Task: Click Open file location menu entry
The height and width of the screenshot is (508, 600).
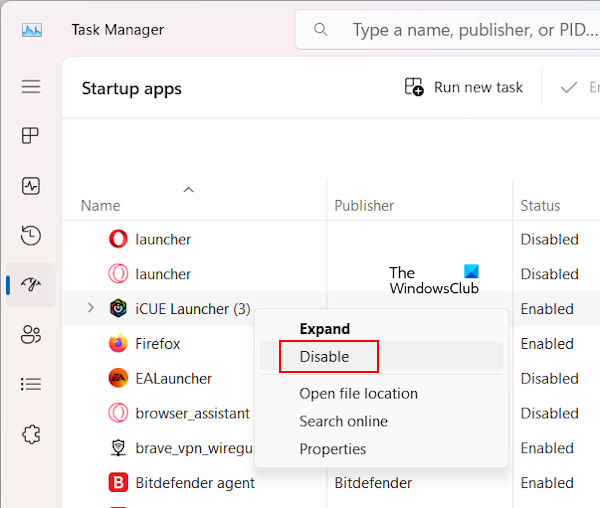Action: click(x=358, y=393)
